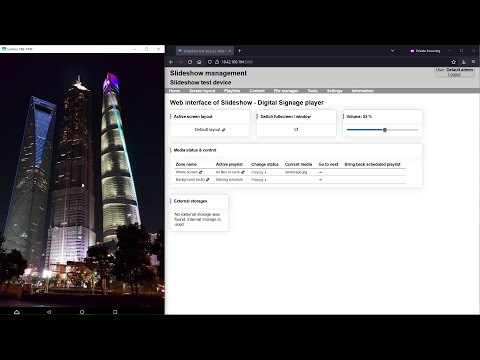Open the File manager menu

286,91
